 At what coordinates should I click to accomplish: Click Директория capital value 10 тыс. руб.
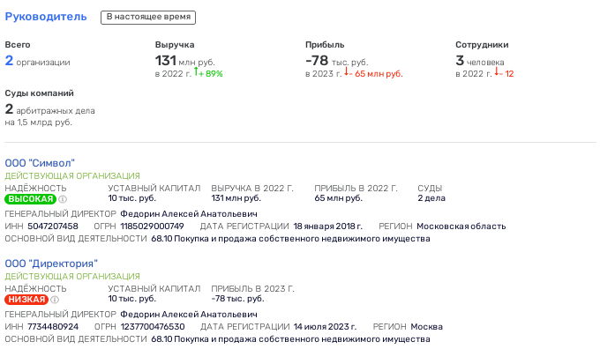point(132,299)
